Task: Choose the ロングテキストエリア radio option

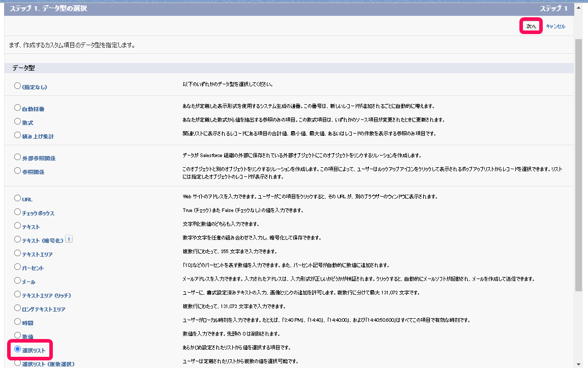Action: click(x=18, y=308)
